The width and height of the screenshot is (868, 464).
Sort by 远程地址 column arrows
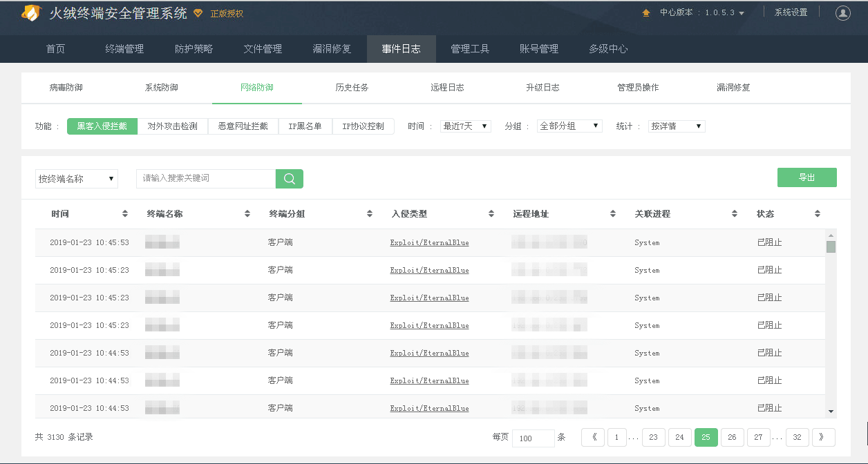pyautogui.click(x=613, y=214)
